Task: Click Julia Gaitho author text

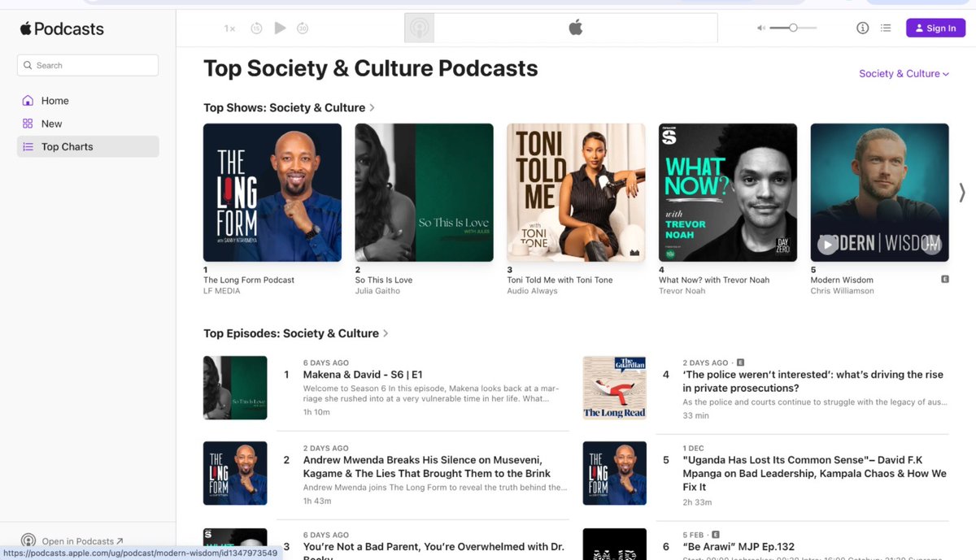Action: click(377, 291)
